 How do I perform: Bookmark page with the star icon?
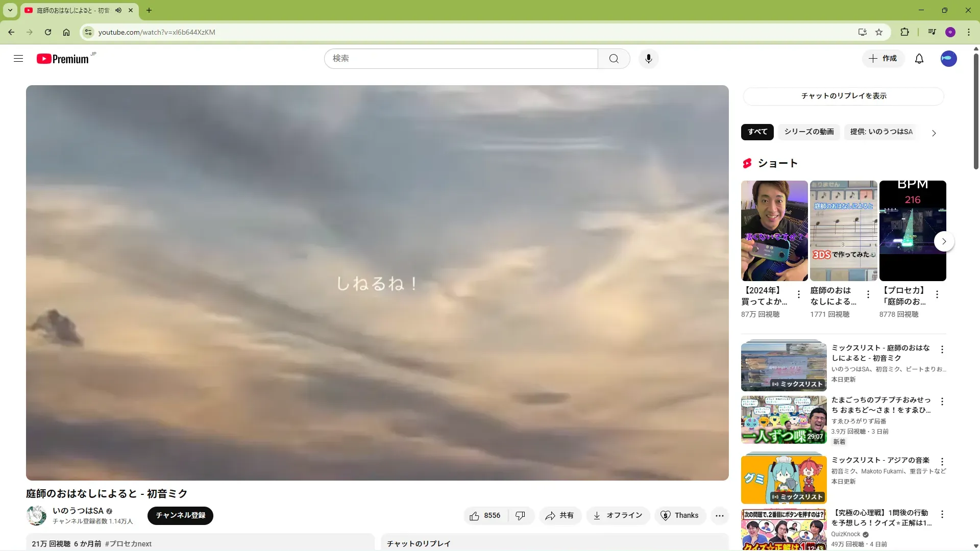pos(879,32)
